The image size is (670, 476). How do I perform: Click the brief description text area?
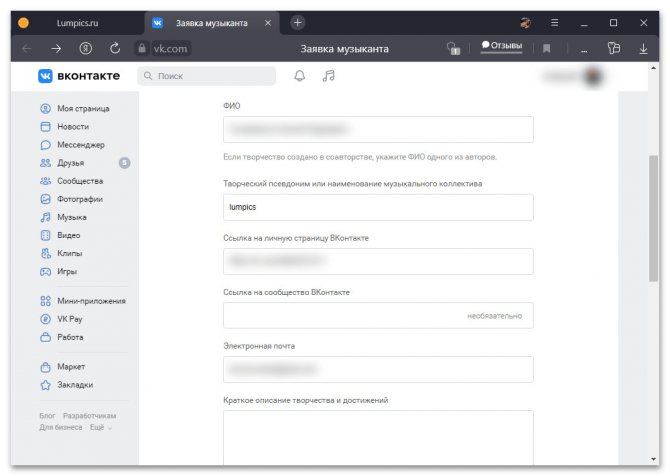378,438
